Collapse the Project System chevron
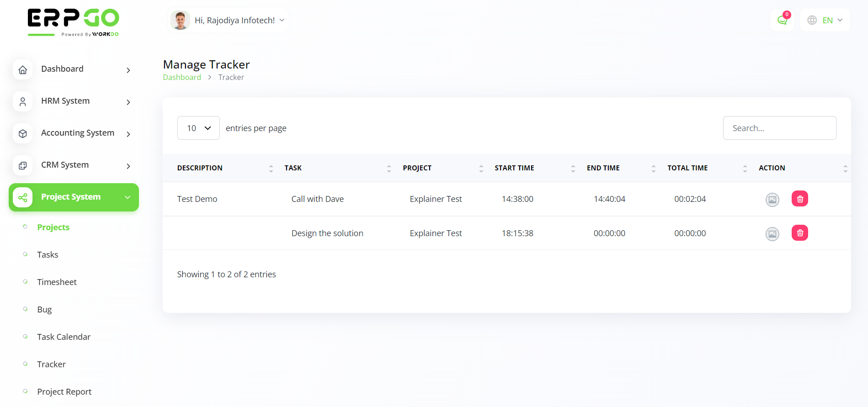The width and height of the screenshot is (868, 407). click(128, 197)
